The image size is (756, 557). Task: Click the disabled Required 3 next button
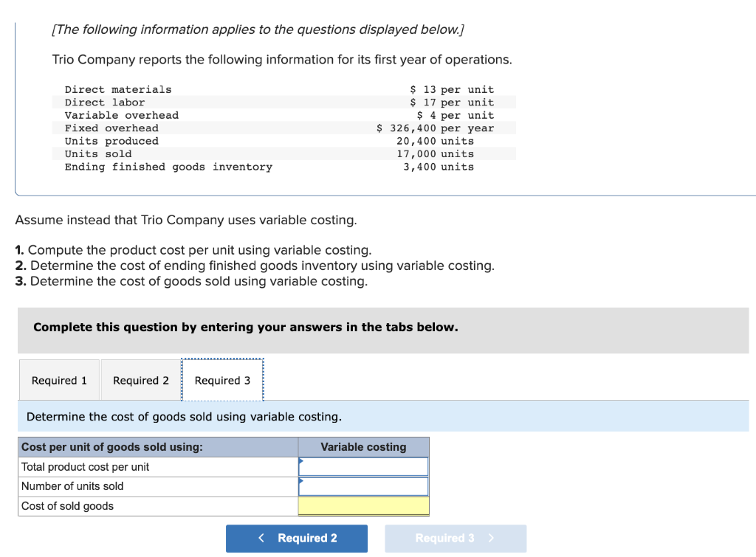point(455,538)
